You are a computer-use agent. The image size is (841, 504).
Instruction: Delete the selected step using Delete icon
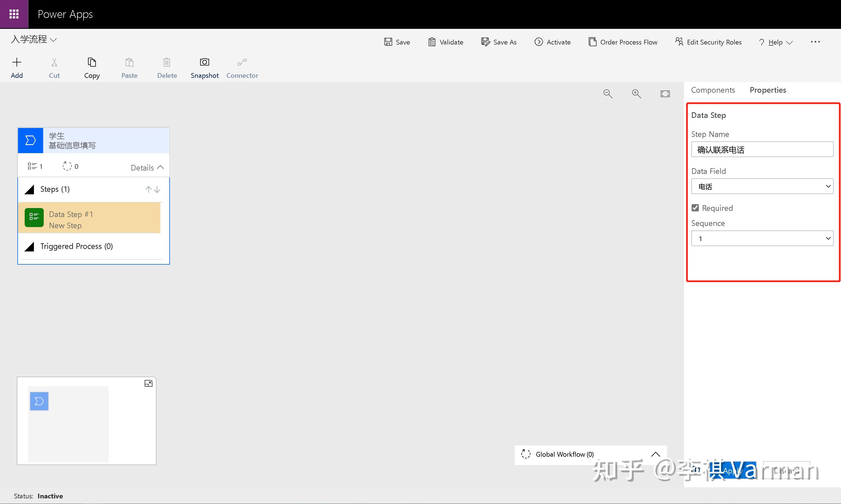(167, 67)
